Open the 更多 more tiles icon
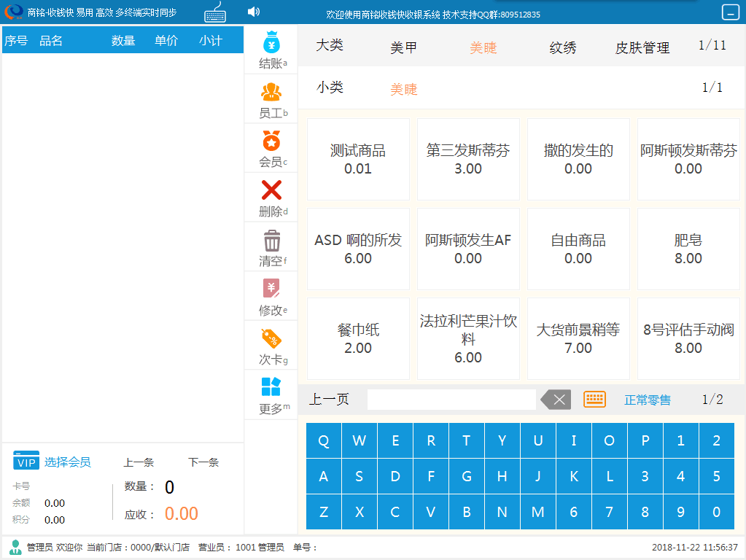Viewport: 746px width, 560px height. (272, 386)
